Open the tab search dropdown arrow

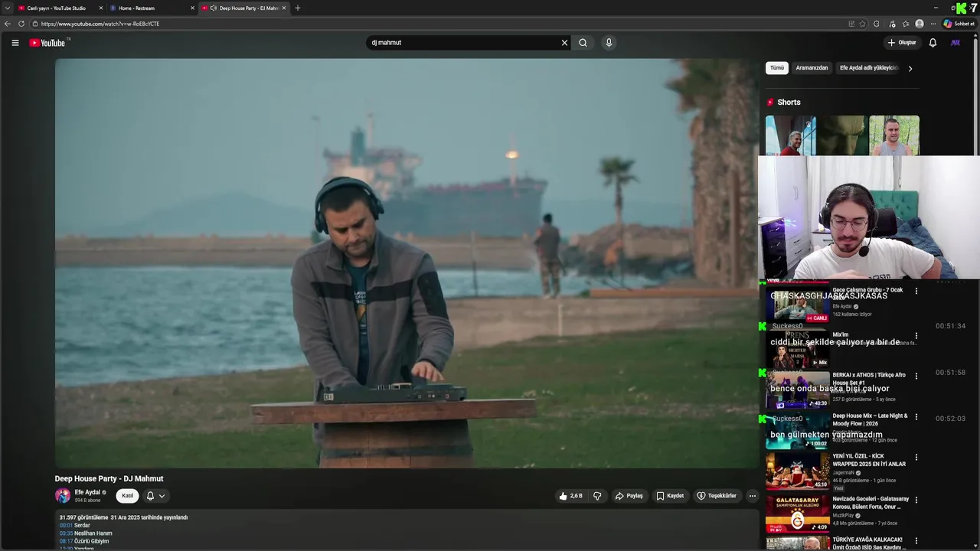coord(8,8)
